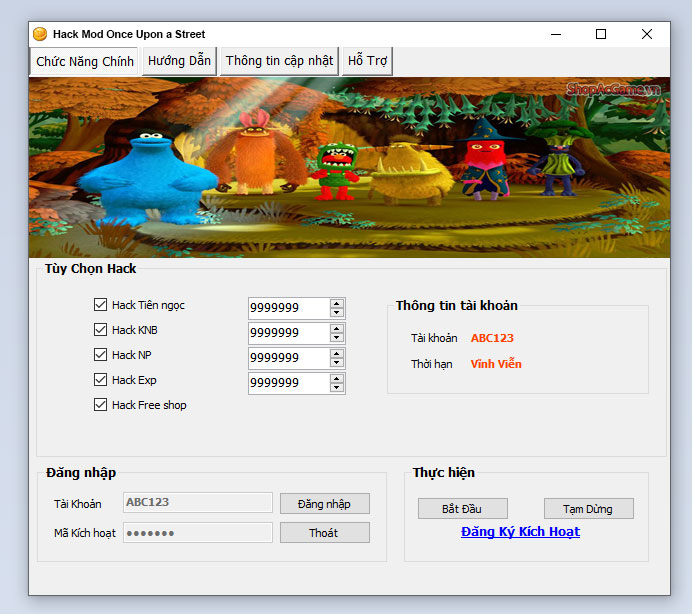Screen dimensions: 693x616
Task: Open the Thông tin cập nhật tab
Action: [279, 61]
